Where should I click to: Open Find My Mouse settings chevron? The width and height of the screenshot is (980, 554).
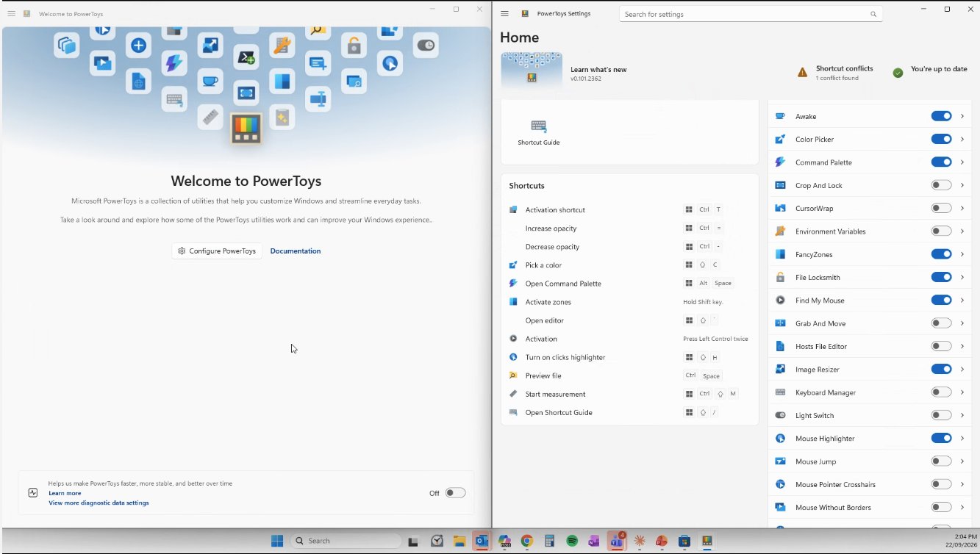tap(962, 301)
